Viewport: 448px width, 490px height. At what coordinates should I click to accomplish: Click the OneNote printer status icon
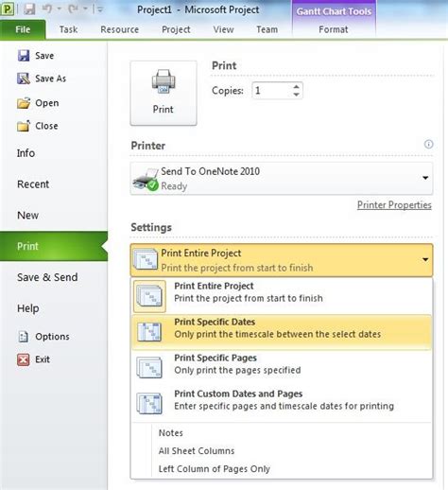(x=146, y=180)
